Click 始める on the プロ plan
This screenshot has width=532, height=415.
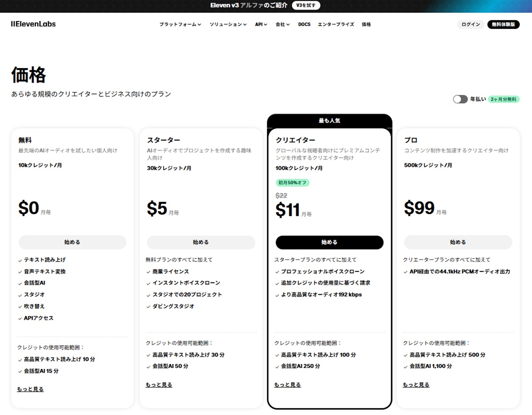pyautogui.click(x=458, y=242)
